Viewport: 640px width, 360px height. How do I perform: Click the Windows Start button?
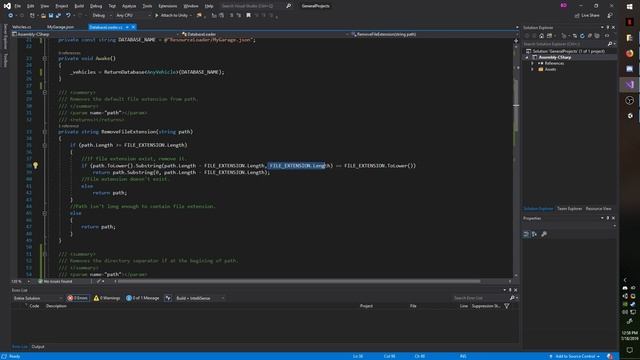click(x=629, y=7)
